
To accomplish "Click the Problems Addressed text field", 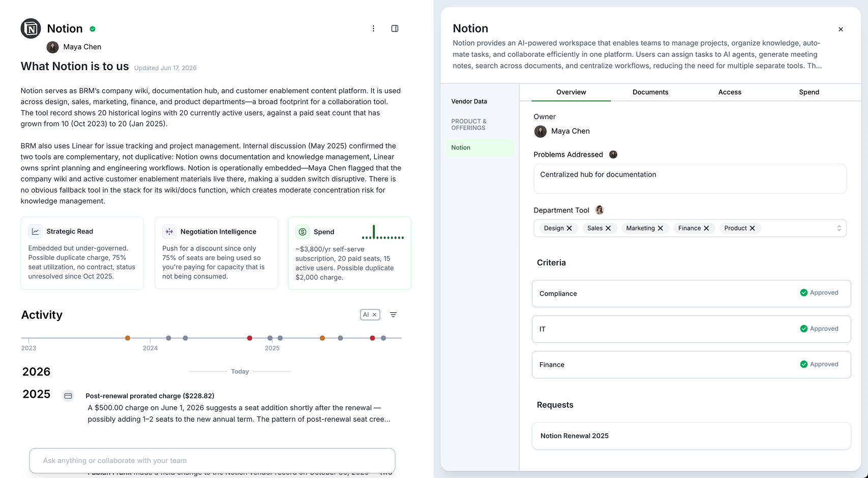I will coord(690,179).
